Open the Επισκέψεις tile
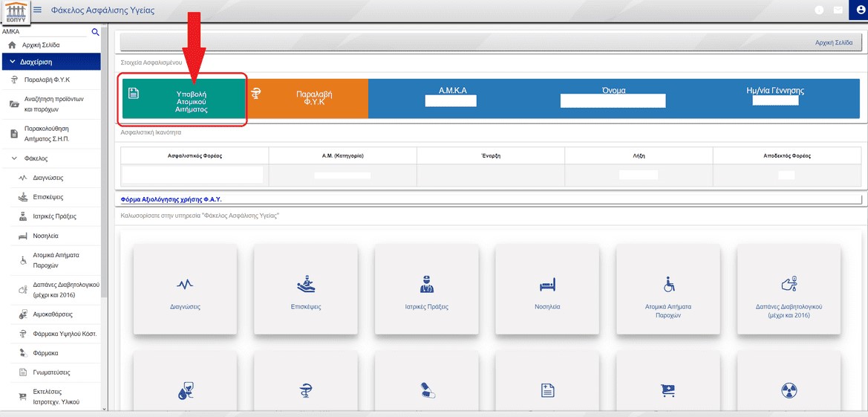 [305, 290]
